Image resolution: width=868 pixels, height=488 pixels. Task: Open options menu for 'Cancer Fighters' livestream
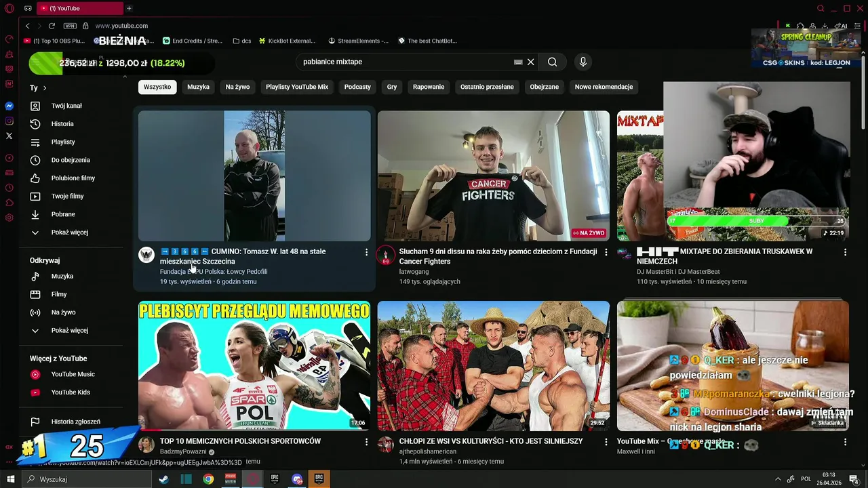pyautogui.click(x=606, y=252)
